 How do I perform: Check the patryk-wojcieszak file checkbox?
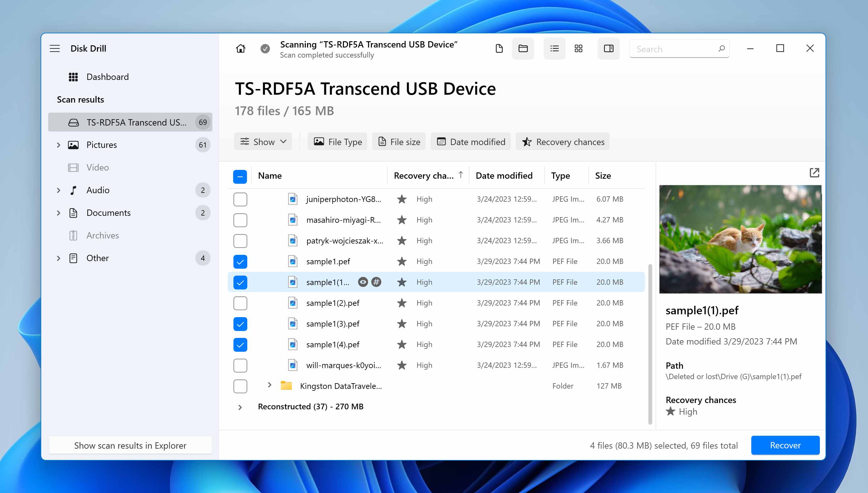point(240,241)
